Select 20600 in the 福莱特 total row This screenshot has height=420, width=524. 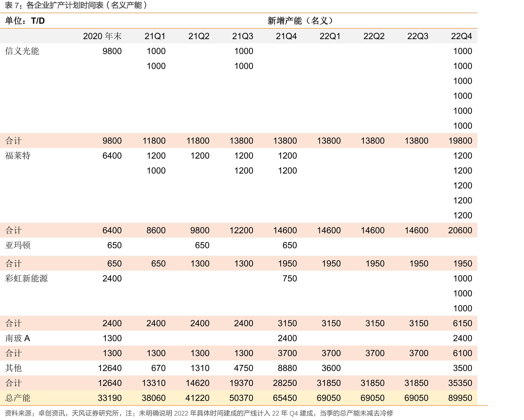point(460,230)
